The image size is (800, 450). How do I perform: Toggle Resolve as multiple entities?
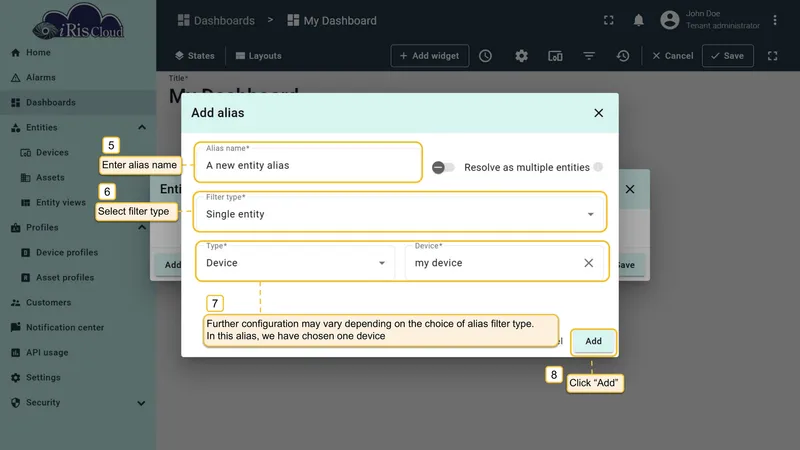[442, 167]
